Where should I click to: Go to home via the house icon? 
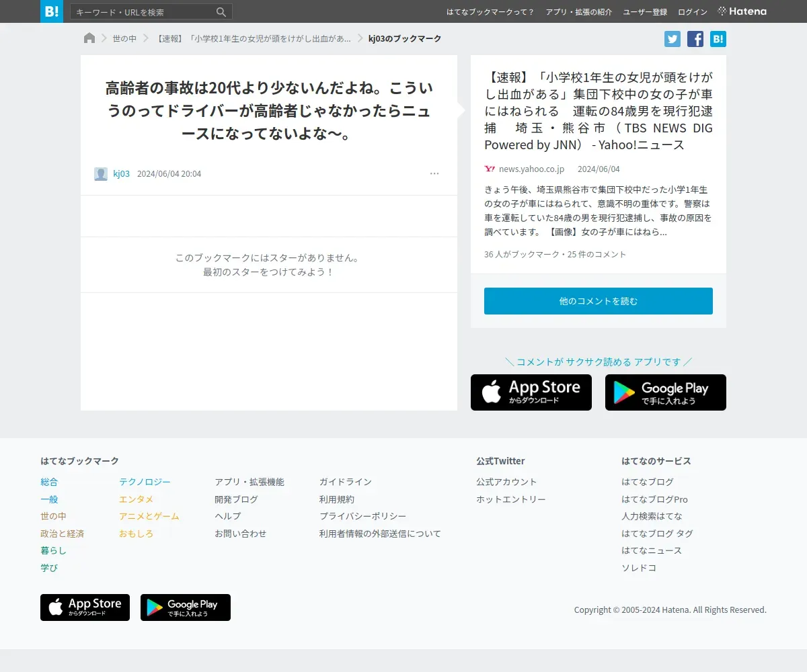click(89, 38)
